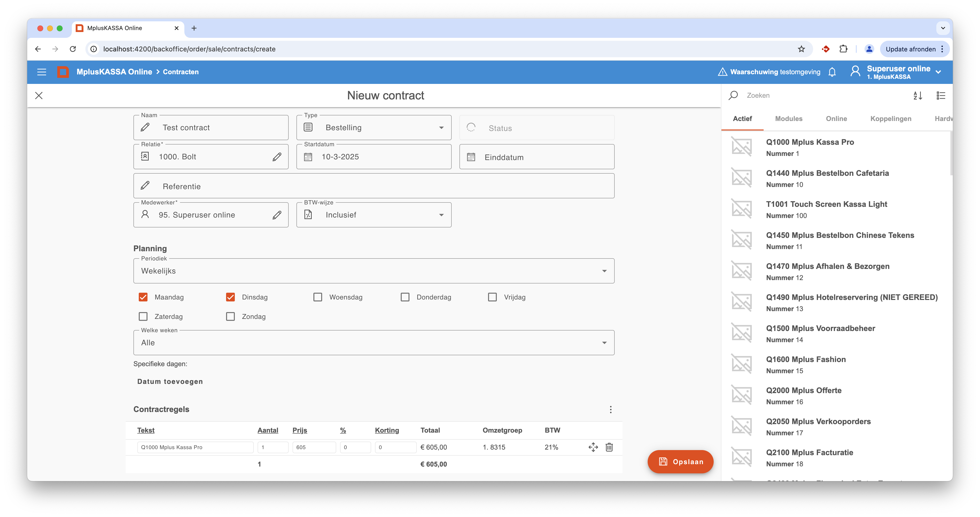Uncheck the Dinsdag checkbox

(230, 297)
